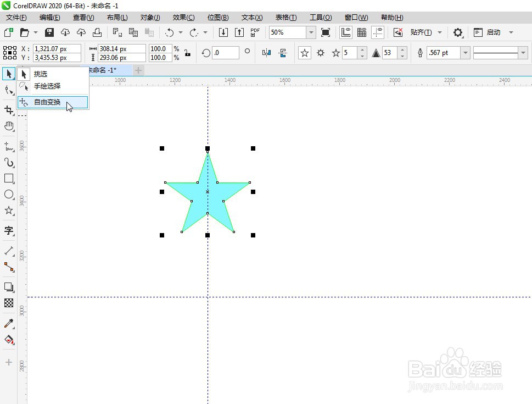Open the outline width dropdown
The height and width of the screenshot is (404, 532).
pyautogui.click(x=466, y=53)
